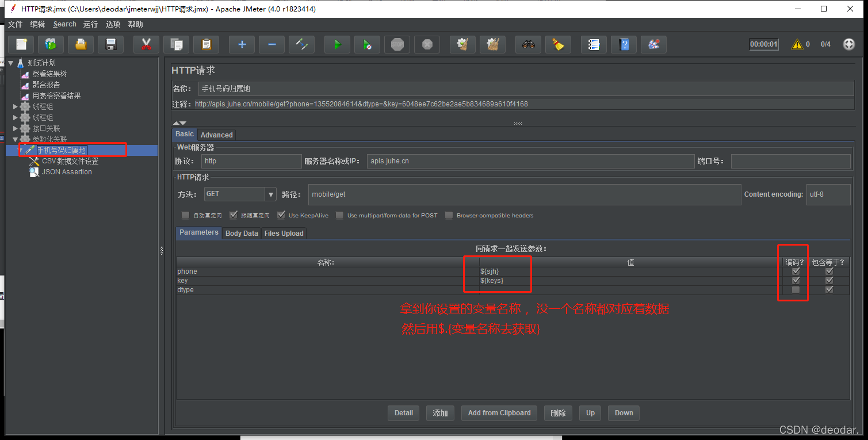Click the 服务器名称或IP input field
Screen dimensions: 868x440
(530, 161)
